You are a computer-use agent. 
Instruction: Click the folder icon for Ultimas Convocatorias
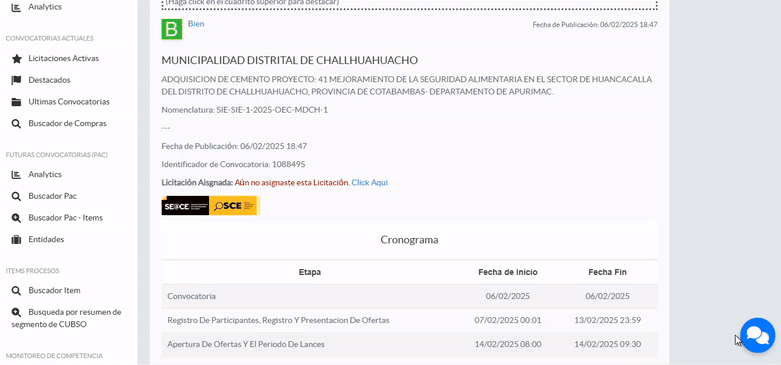pyautogui.click(x=16, y=102)
